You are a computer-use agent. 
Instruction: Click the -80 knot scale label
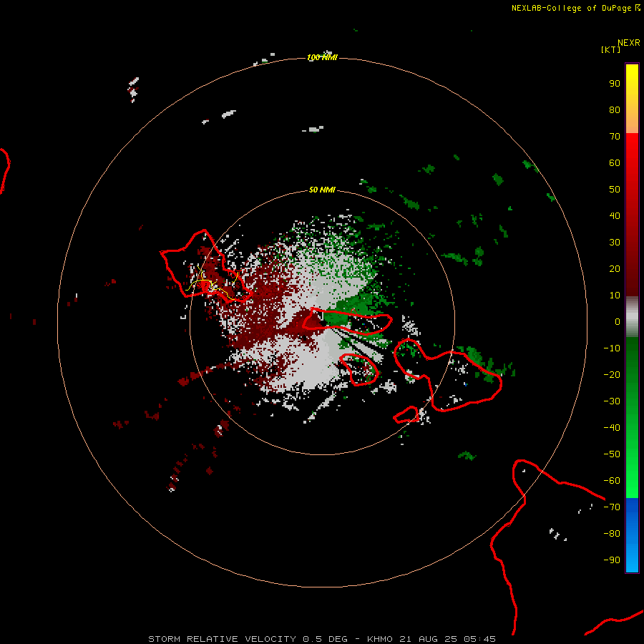(612, 534)
